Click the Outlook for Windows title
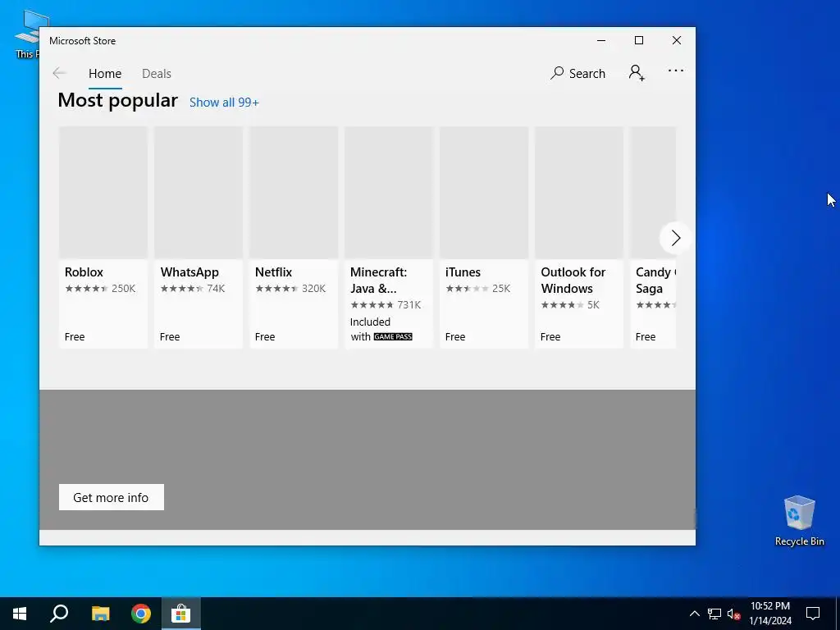Image resolution: width=840 pixels, height=630 pixels. 573,281
